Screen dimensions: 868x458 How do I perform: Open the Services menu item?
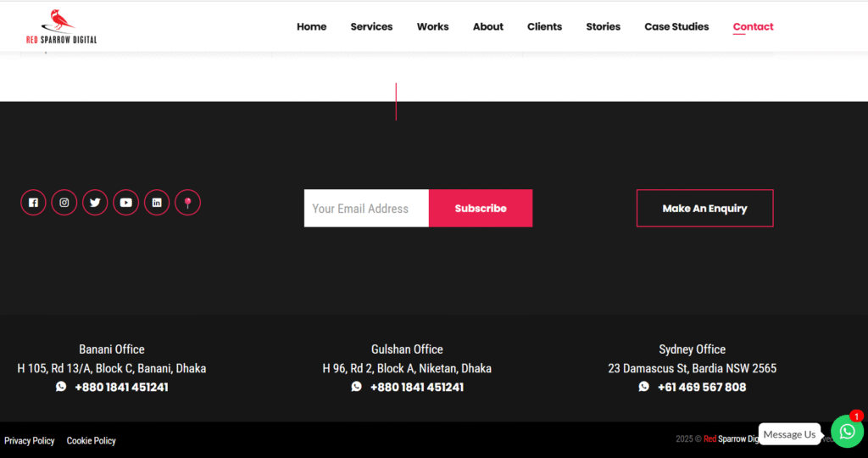click(371, 26)
